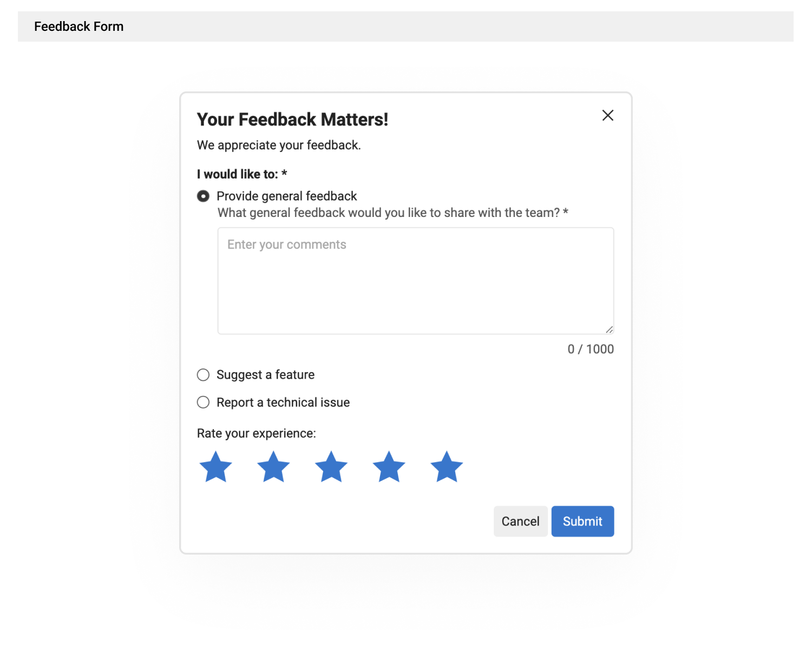Select the fourth star
Image resolution: width=812 pixels, height=646 pixels.
[389, 466]
